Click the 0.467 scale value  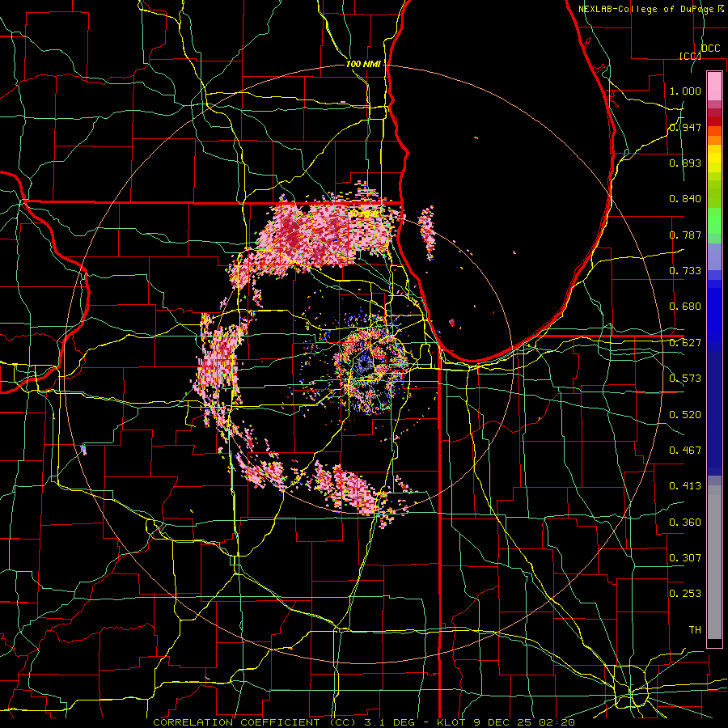point(685,451)
